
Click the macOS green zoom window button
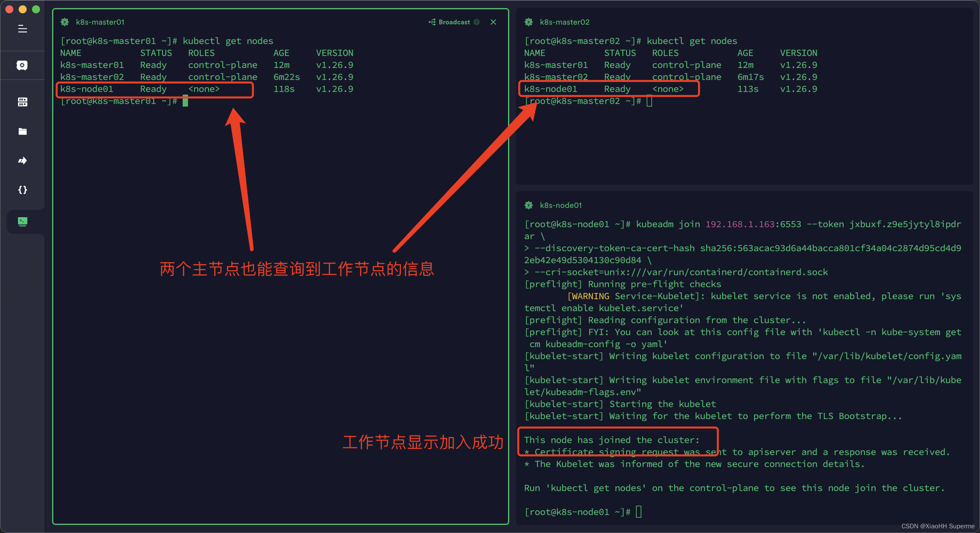click(x=36, y=9)
